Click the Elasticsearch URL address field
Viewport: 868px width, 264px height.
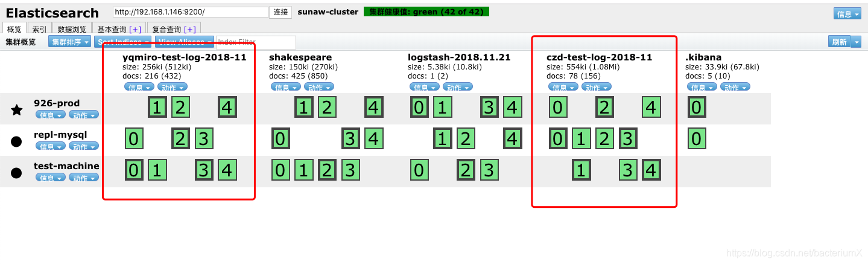tap(191, 12)
